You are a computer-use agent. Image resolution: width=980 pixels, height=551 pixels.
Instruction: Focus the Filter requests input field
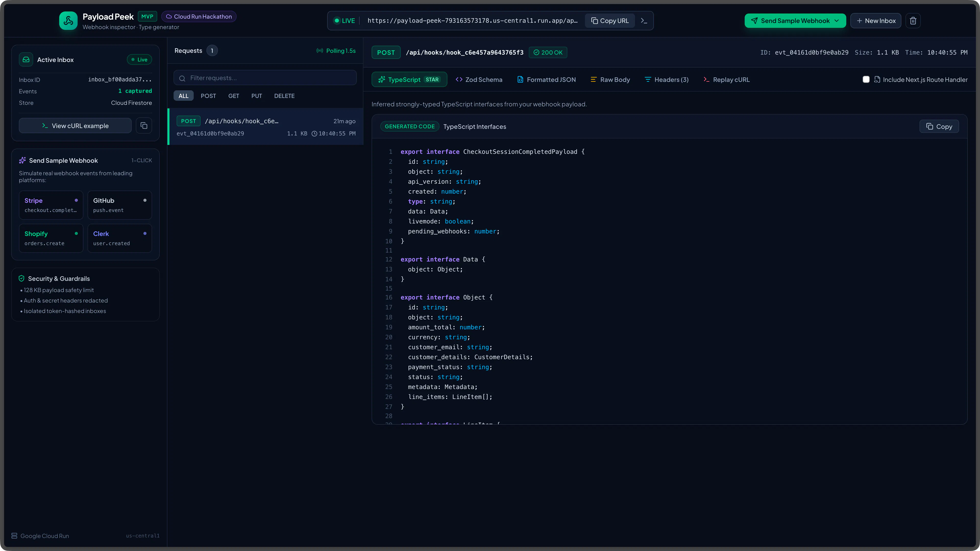click(265, 78)
